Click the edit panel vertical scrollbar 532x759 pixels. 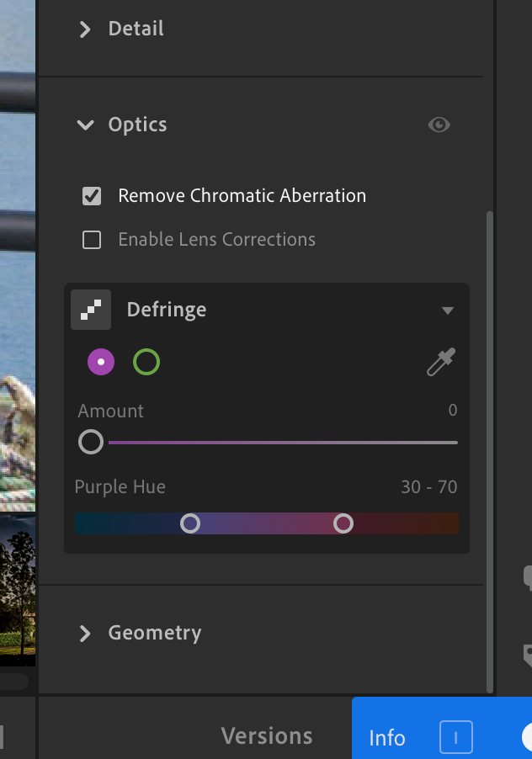click(490, 446)
